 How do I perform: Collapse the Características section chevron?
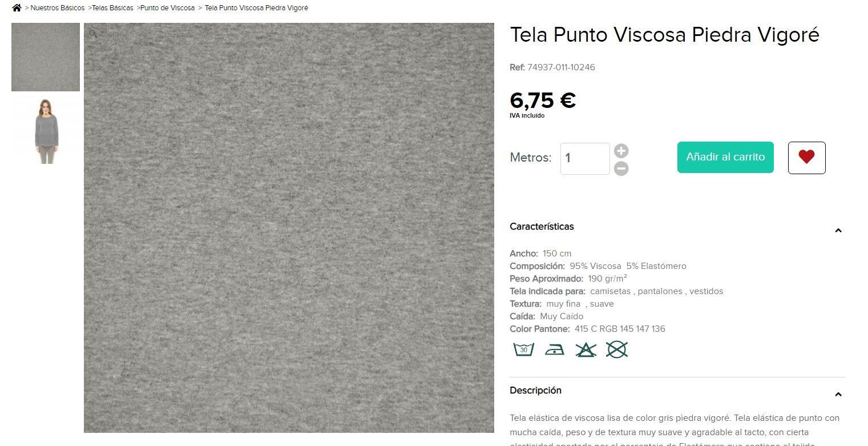click(838, 231)
